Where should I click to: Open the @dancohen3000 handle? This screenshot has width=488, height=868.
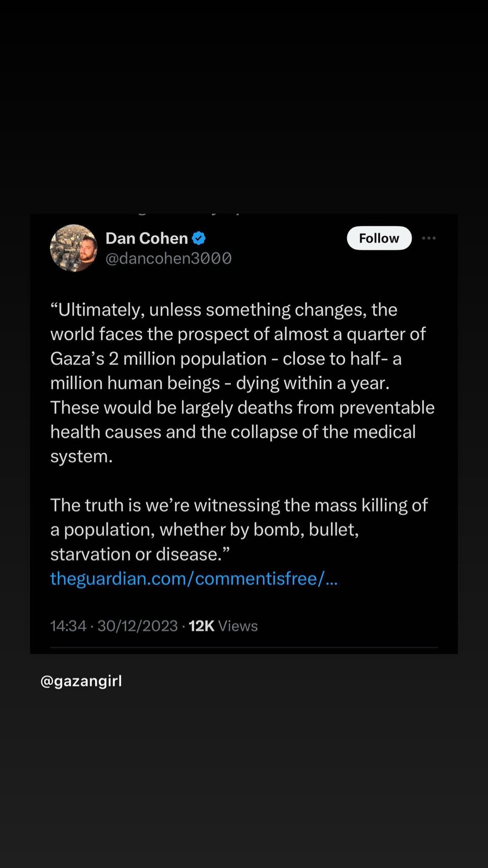[x=168, y=258]
